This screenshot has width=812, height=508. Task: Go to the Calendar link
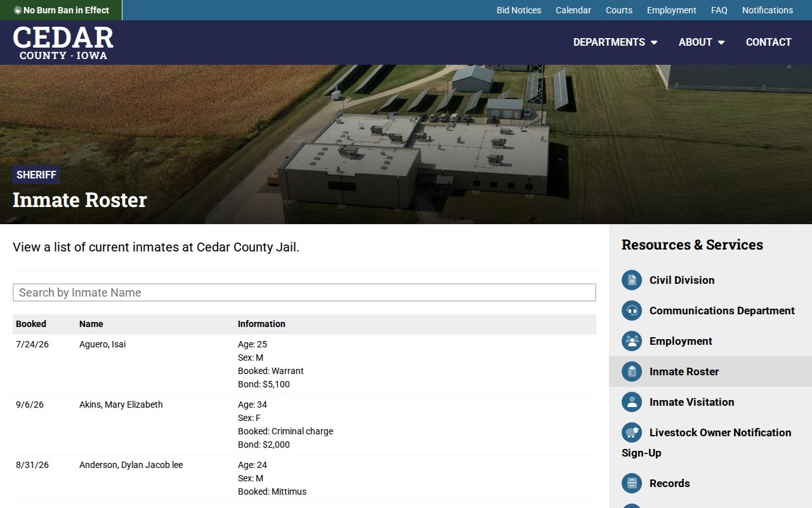[573, 10]
